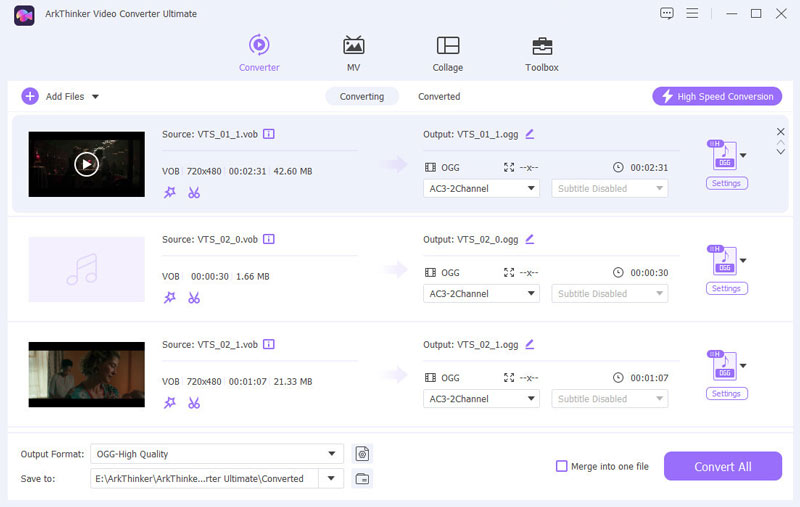Select the Converting tab
The width and height of the screenshot is (800, 507).
coord(362,96)
